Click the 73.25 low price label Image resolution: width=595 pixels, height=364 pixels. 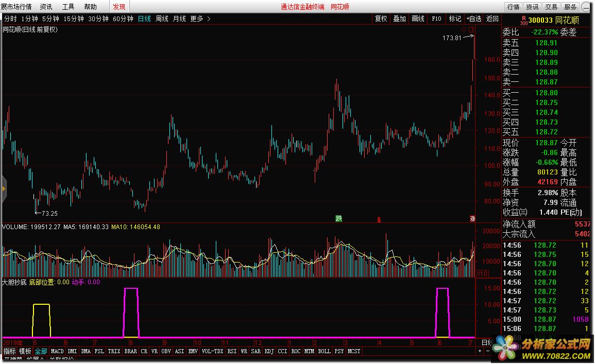(49, 214)
